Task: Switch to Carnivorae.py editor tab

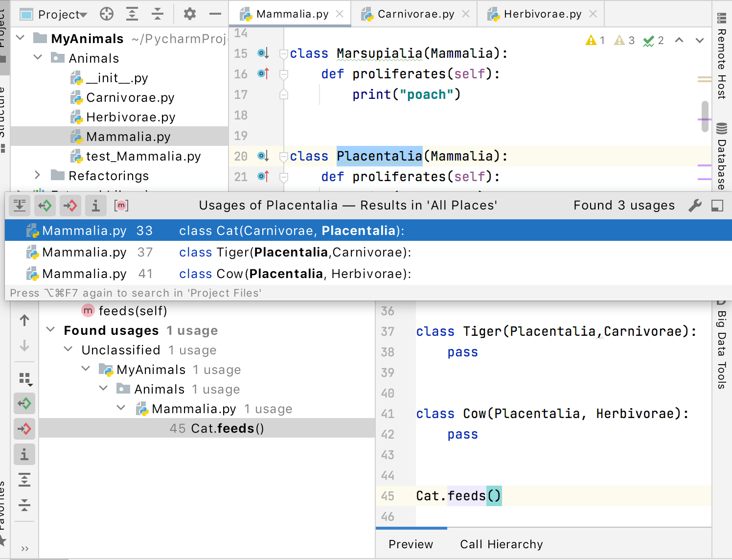Action: tap(415, 14)
